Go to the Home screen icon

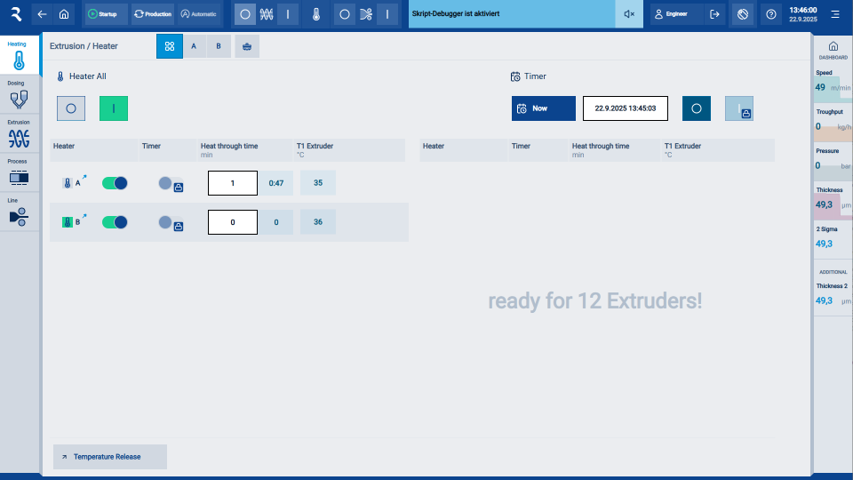click(x=64, y=15)
